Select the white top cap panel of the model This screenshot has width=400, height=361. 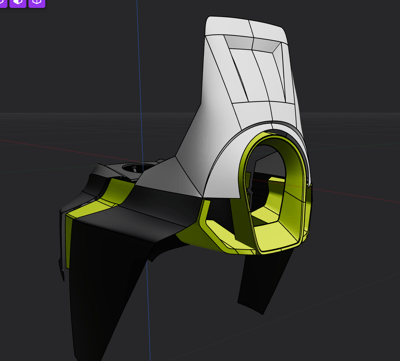[x=247, y=28]
